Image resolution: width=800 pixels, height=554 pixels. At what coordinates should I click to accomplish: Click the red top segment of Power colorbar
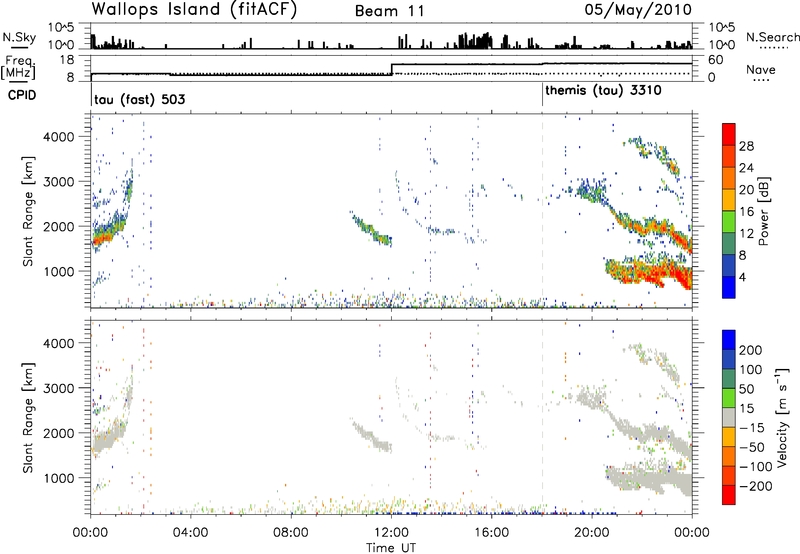tap(729, 134)
